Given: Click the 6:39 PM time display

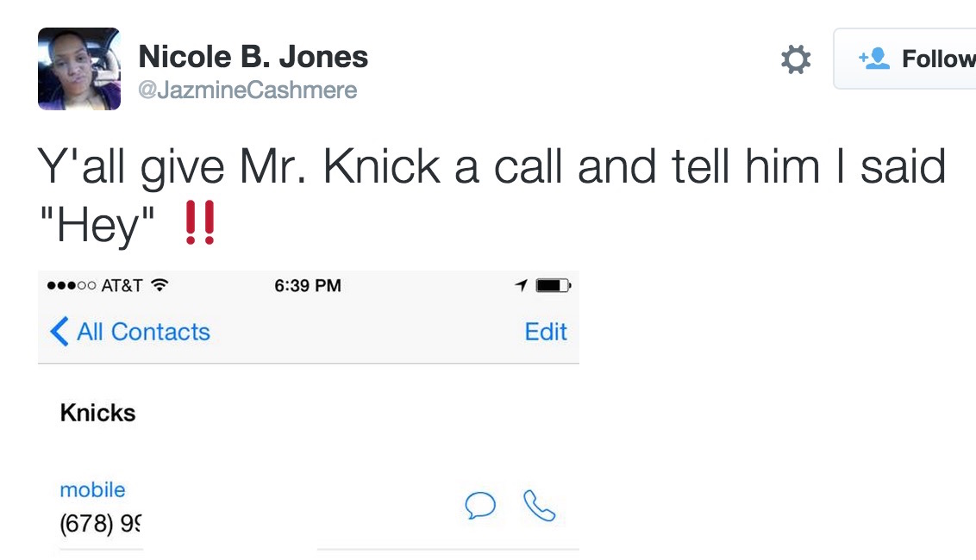Looking at the screenshot, I should point(308,284).
